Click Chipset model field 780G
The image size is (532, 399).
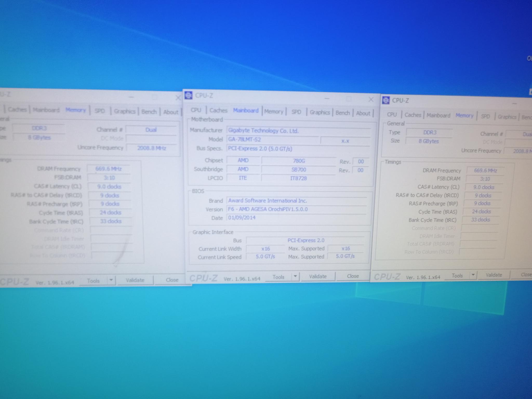[299, 161]
